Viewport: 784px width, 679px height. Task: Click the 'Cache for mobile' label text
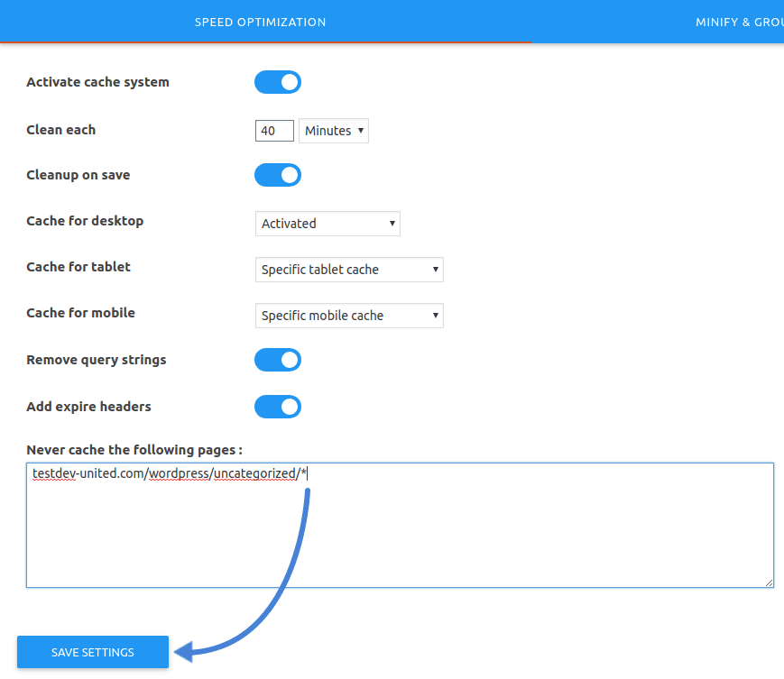[80, 313]
